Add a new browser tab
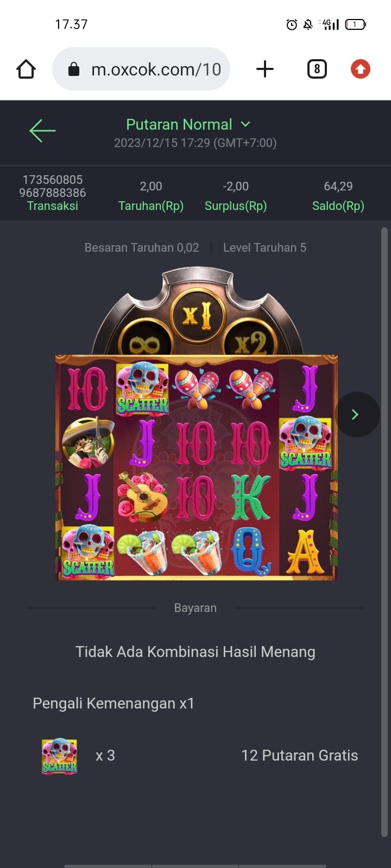 (264, 69)
